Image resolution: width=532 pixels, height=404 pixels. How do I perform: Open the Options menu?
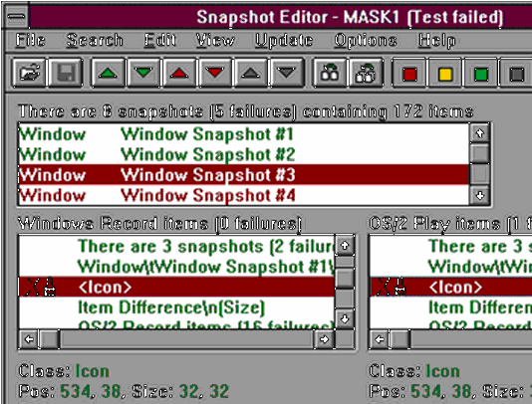366,41
